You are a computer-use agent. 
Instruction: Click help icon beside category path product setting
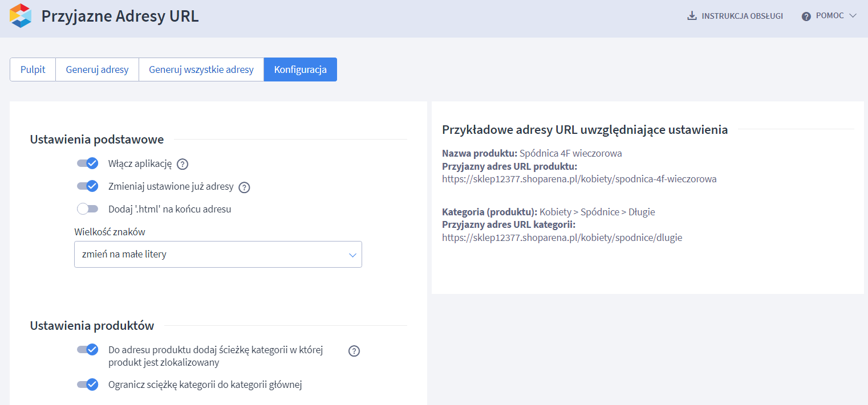pyautogui.click(x=354, y=351)
